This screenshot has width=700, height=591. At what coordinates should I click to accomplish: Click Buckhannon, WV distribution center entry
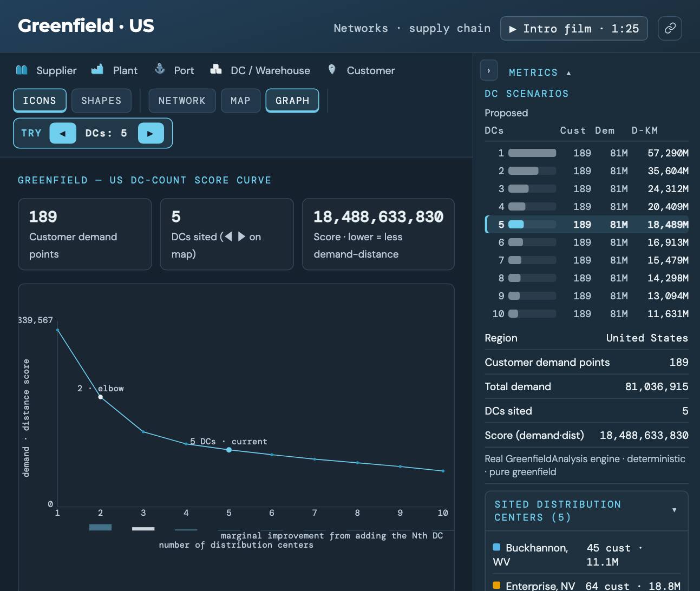pyautogui.click(x=587, y=555)
